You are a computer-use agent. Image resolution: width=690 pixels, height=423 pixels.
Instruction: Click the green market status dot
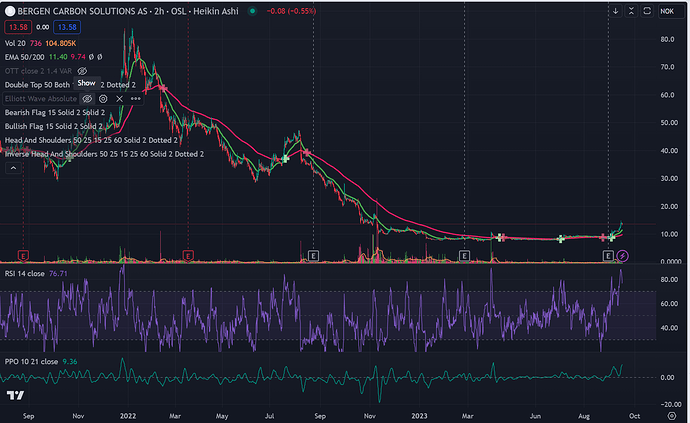[252, 11]
